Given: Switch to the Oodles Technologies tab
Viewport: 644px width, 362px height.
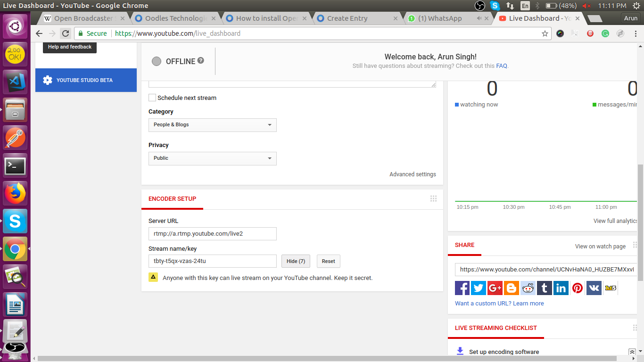Looking at the screenshot, I should [175, 18].
